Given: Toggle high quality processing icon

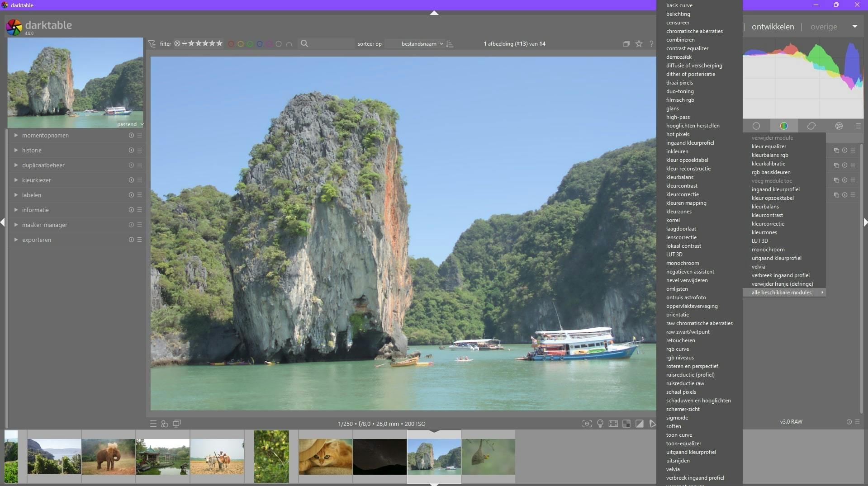Looking at the screenshot, I should (x=613, y=424).
